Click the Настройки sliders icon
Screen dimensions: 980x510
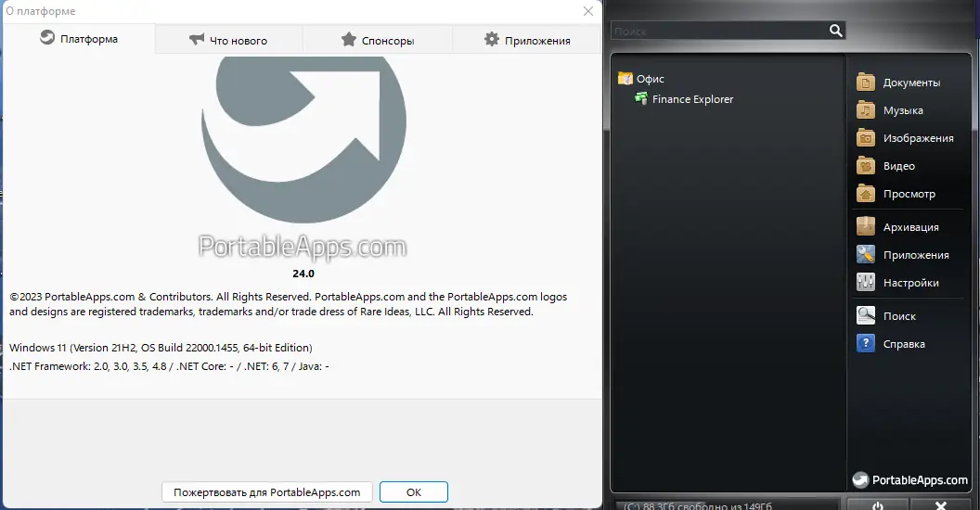click(x=866, y=282)
